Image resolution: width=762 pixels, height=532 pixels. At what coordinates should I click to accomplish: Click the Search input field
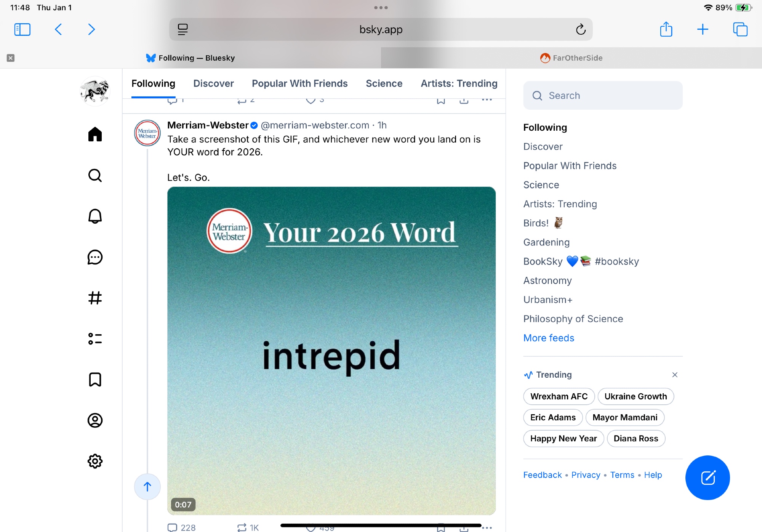(x=603, y=96)
